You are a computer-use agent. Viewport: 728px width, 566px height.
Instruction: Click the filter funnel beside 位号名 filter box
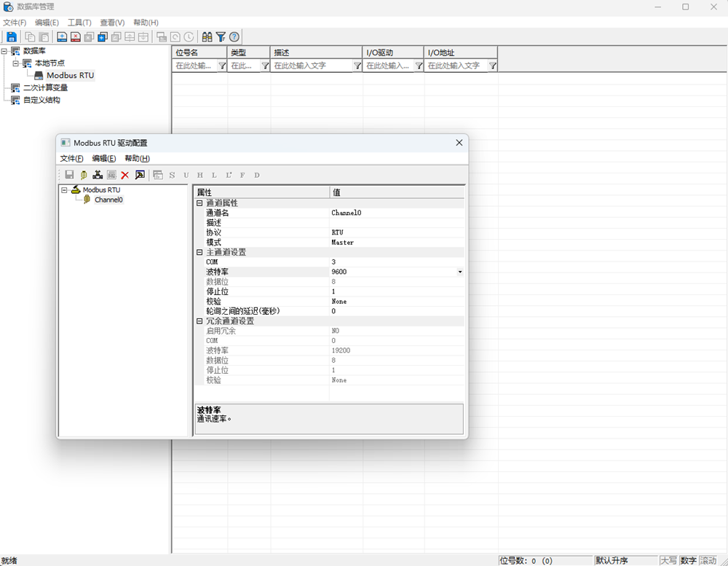pyautogui.click(x=222, y=66)
